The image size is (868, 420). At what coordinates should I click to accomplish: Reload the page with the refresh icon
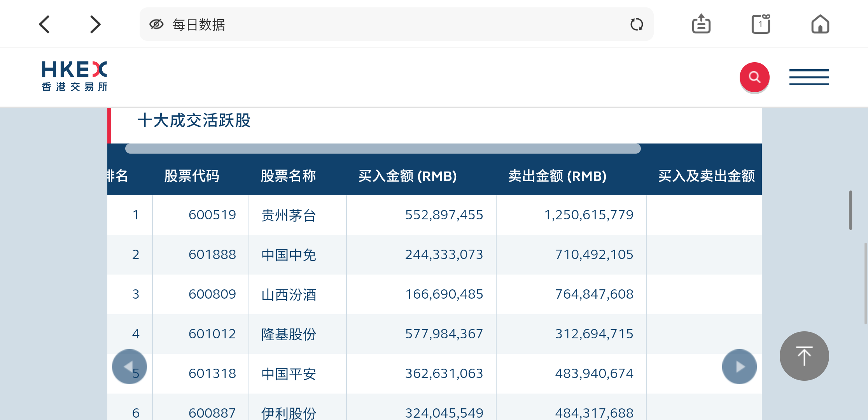(x=636, y=24)
